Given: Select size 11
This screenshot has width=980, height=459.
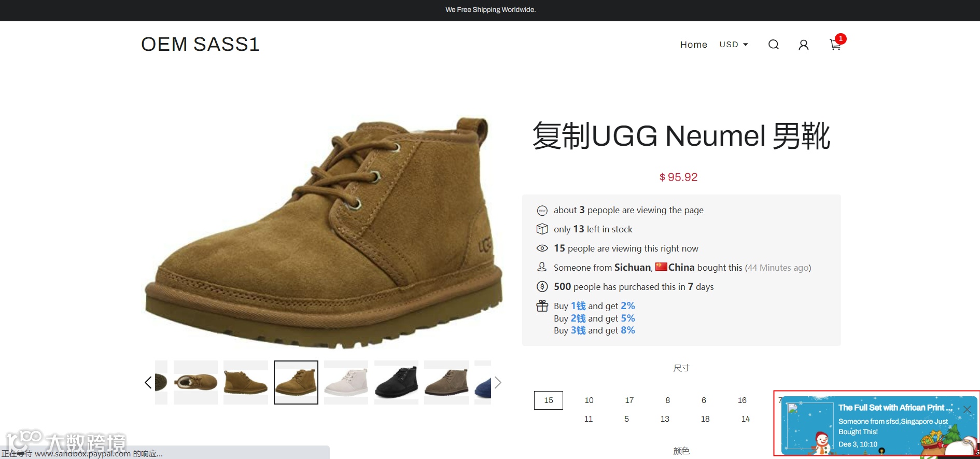Looking at the screenshot, I should [589, 419].
